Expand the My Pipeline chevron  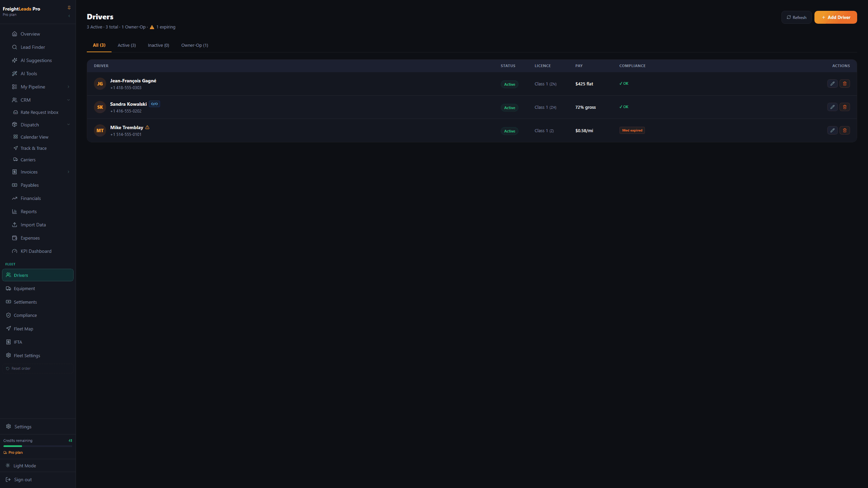68,87
